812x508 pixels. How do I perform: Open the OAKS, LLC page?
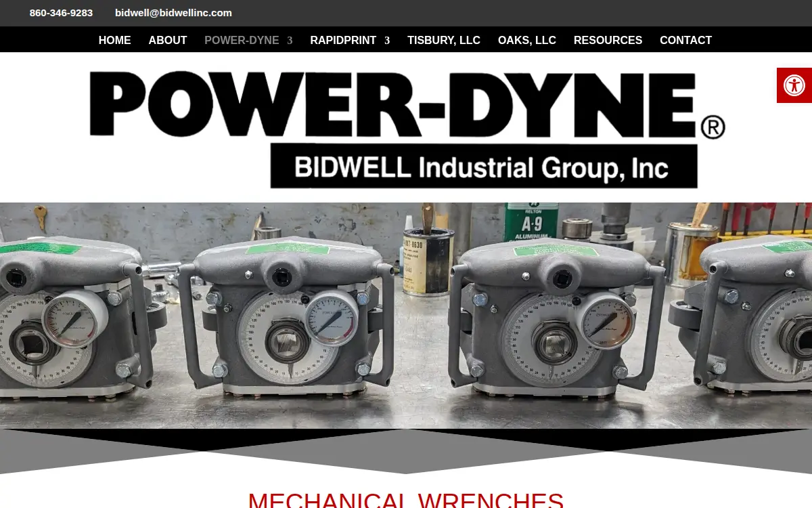pyautogui.click(x=527, y=40)
